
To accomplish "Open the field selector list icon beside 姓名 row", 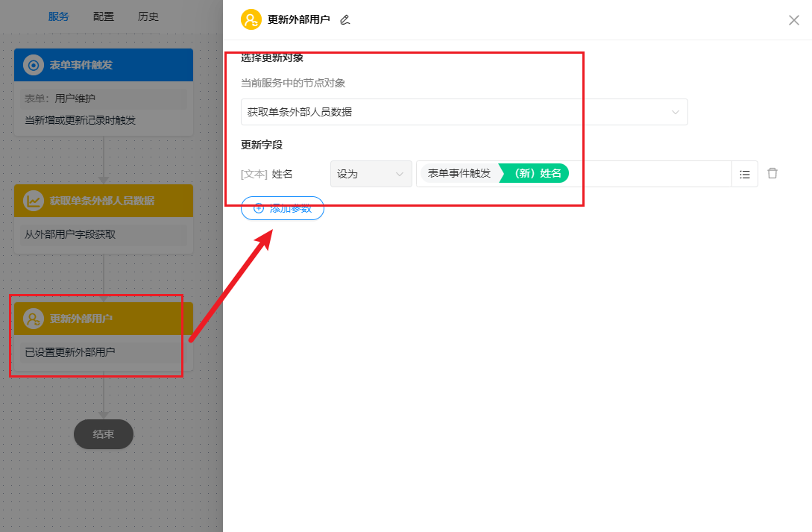I will tap(744, 173).
